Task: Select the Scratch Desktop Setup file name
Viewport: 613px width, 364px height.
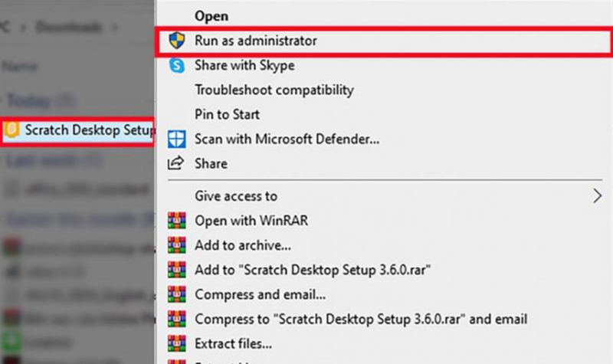Action: (x=88, y=130)
